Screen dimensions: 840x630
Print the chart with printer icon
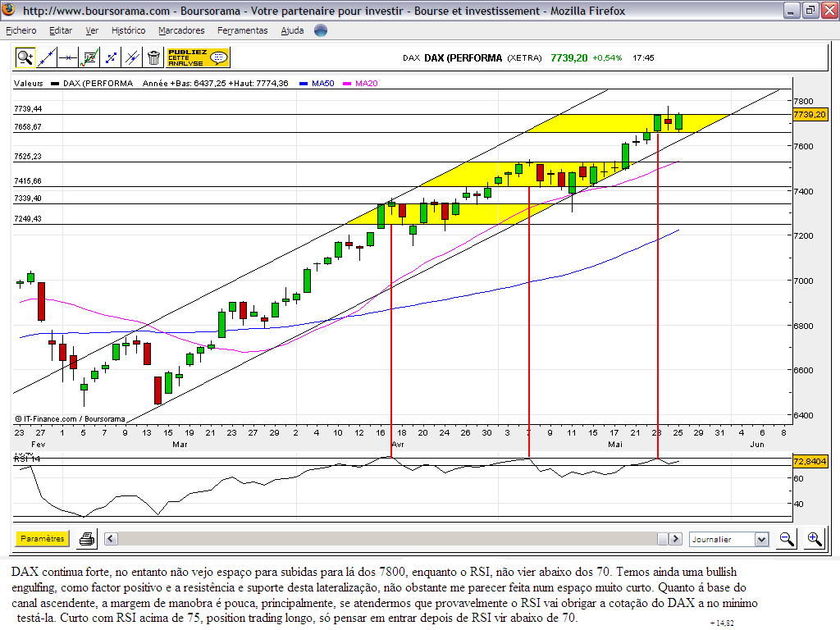[87, 539]
